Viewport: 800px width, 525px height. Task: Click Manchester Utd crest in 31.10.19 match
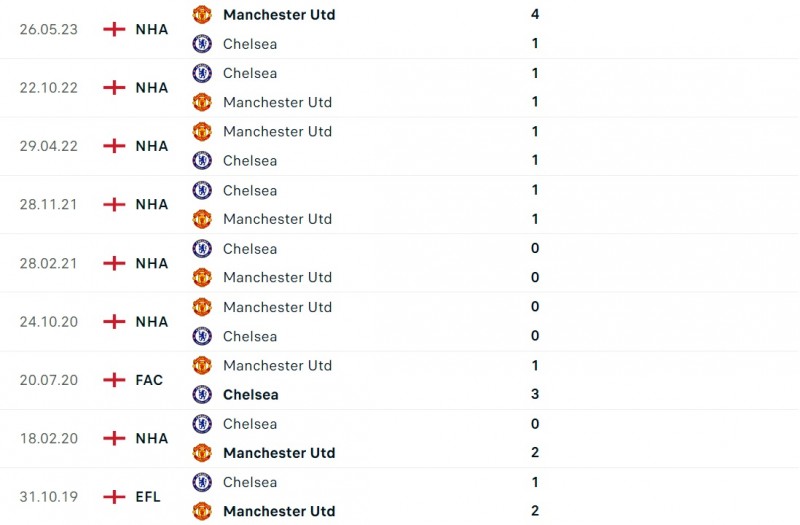click(x=202, y=511)
